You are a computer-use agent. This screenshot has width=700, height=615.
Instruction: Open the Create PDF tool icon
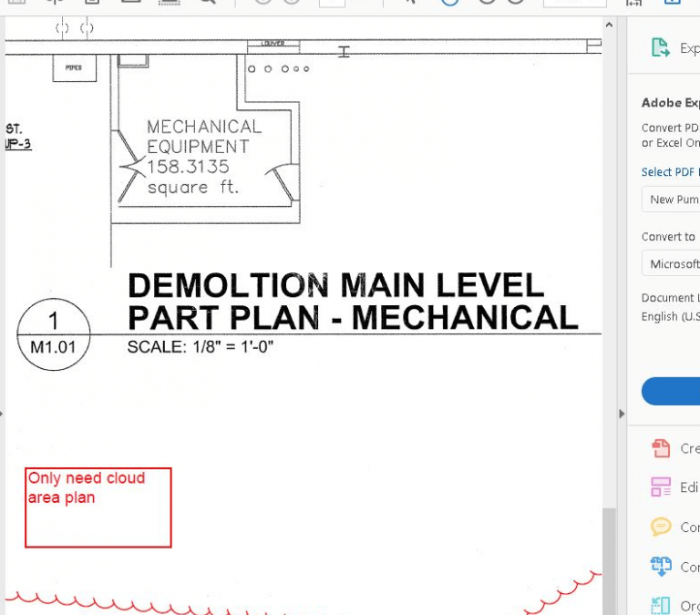tap(661, 448)
